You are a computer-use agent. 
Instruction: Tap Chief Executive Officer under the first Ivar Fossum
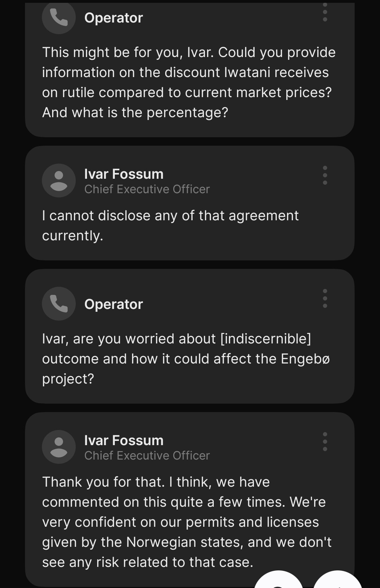click(147, 189)
